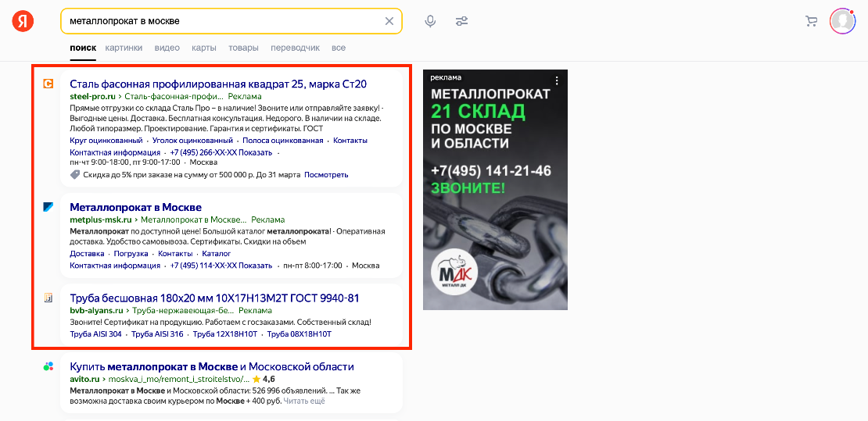Open Сталь фасонная профилированная квадрат 25 result
The height and width of the screenshot is (421, 868).
(x=218, y=84)
